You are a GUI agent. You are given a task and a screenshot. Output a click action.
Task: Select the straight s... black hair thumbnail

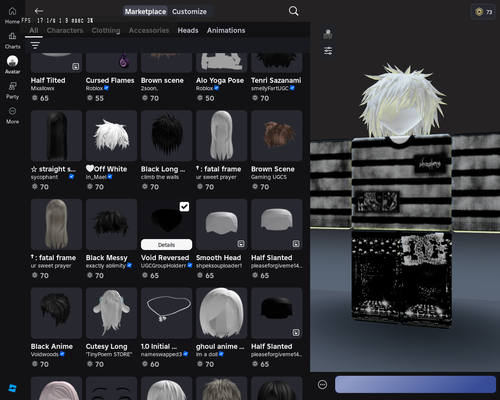56,136
